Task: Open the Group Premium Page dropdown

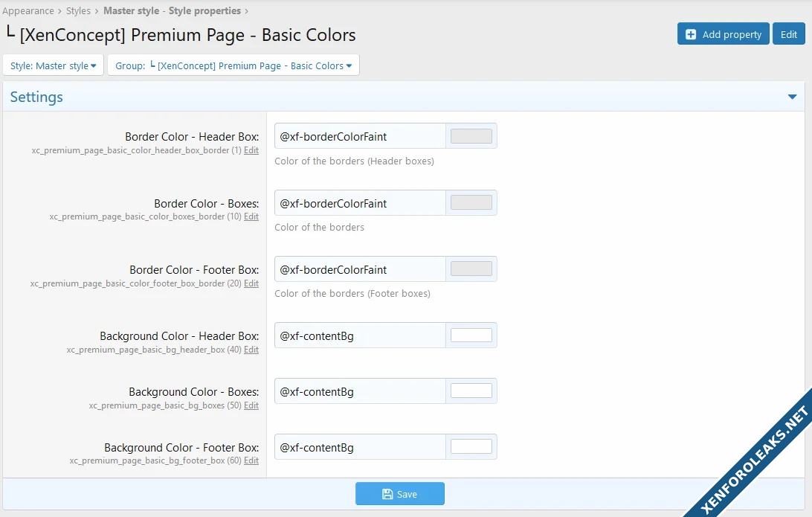Action: 233,65
